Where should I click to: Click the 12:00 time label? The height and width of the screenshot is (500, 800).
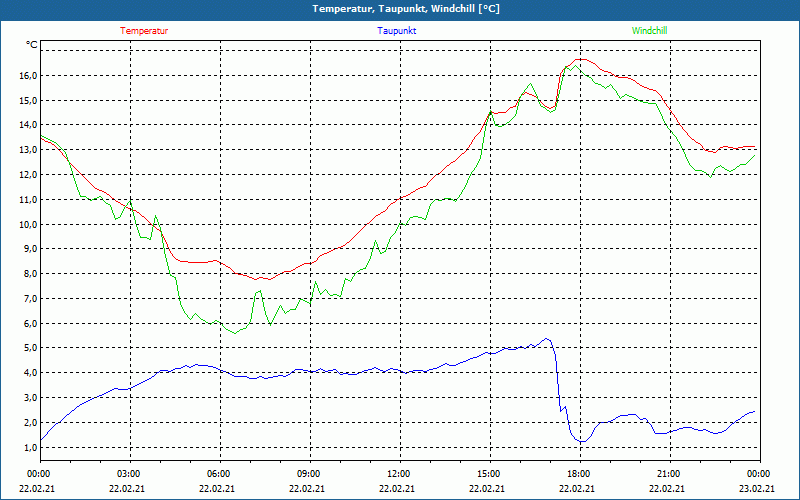pos(398,474)
